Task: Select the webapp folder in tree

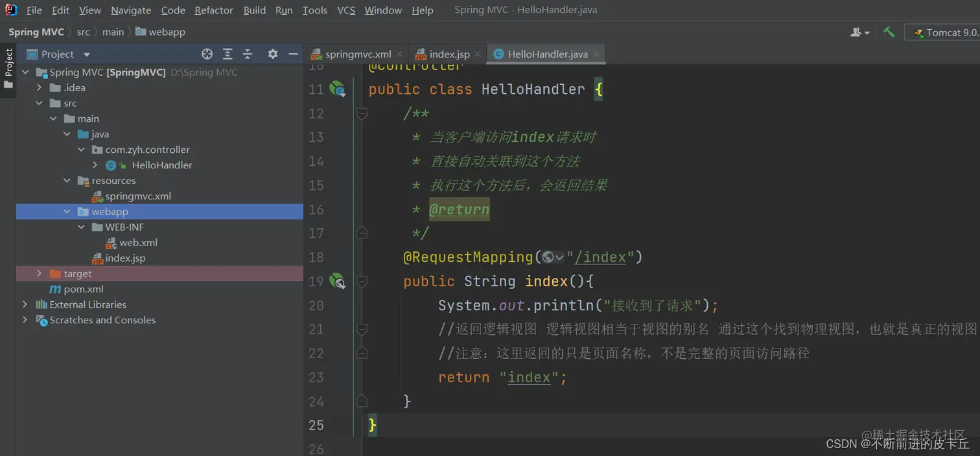Action: tap(159, 212)
